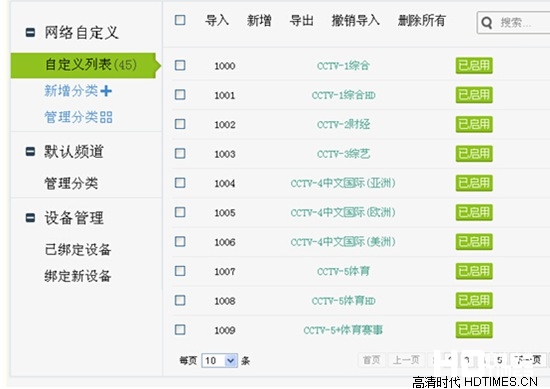Open the CCTV-5体育HD channel link

(343, 301)
